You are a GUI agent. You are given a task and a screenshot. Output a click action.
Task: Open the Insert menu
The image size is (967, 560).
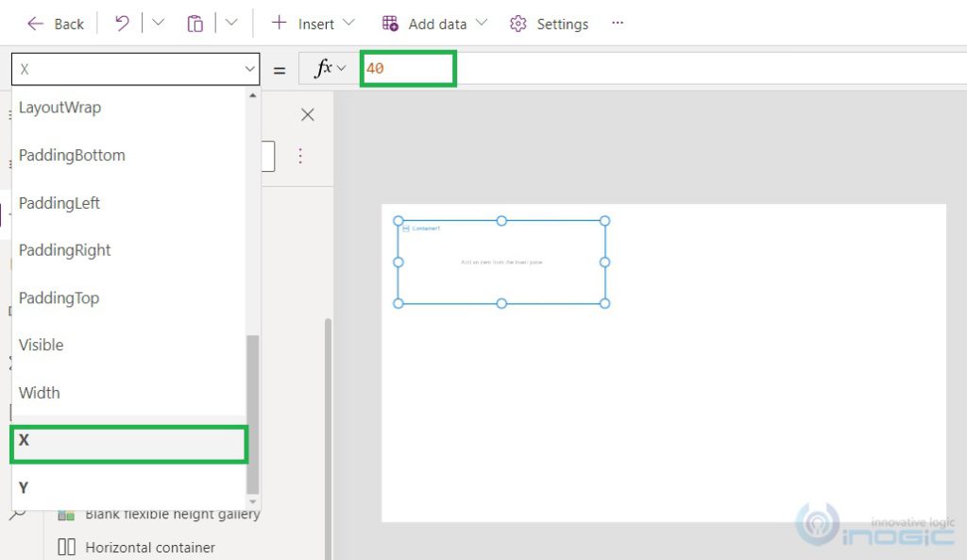(313, 24)
